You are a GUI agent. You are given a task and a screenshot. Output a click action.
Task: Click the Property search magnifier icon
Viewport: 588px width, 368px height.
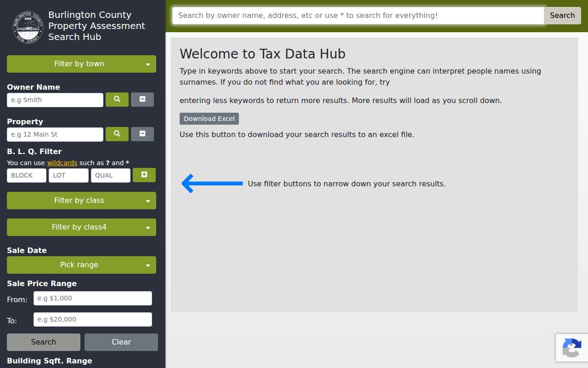pos(117,134)
